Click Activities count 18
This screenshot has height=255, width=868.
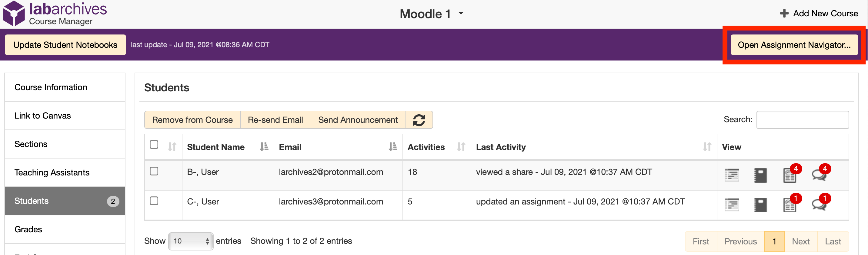pyautogui.click(x=412, y=172)
